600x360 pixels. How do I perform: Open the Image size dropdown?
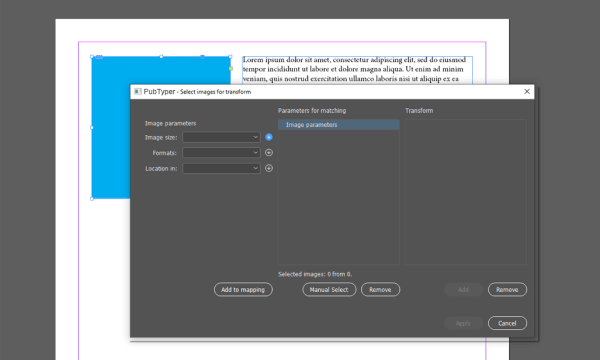pyautogui.click(x=221, y=137)
